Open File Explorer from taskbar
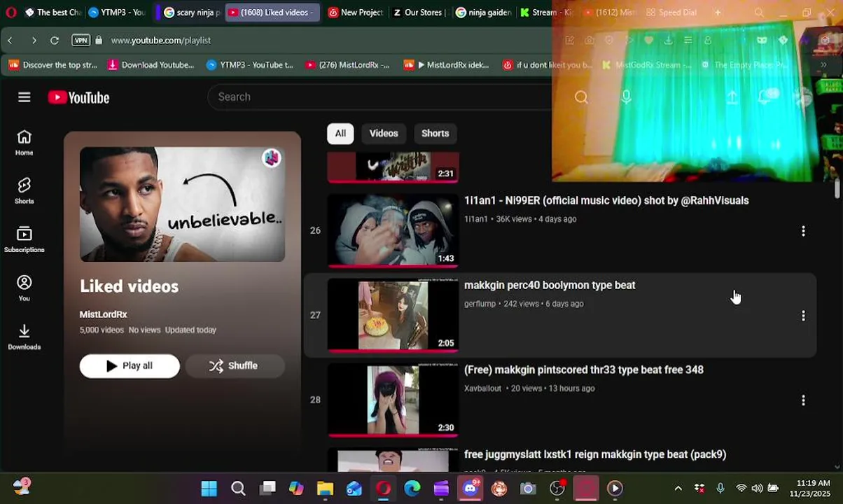Viewport: 843px width, 504px height. coord(325,489)
